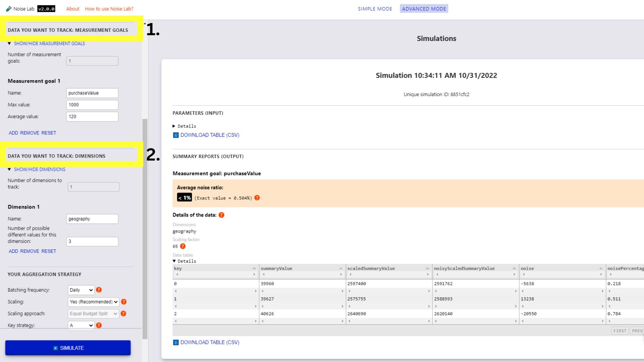644x362 pixels.
Task: Click scaling factor info icon
Action: [x=183, y=246]
